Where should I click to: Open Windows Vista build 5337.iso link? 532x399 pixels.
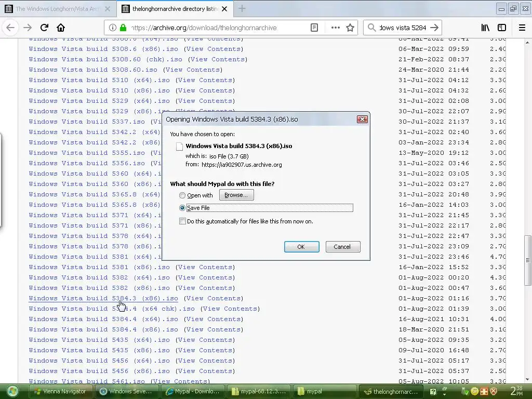[87, 122]
